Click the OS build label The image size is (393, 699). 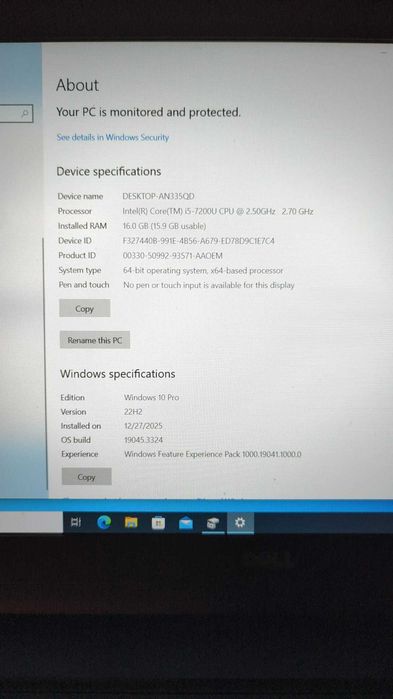pyautogui.click(x=76, y=440)
